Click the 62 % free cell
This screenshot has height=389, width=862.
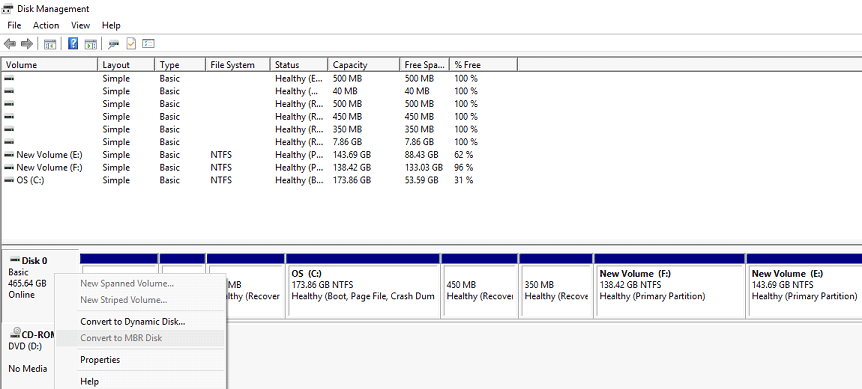463,155
